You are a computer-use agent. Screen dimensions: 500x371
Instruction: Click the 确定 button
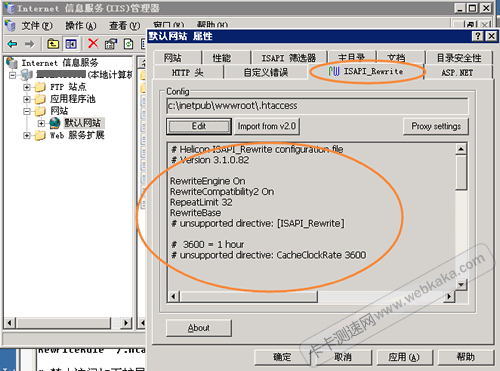coord(282,357)
